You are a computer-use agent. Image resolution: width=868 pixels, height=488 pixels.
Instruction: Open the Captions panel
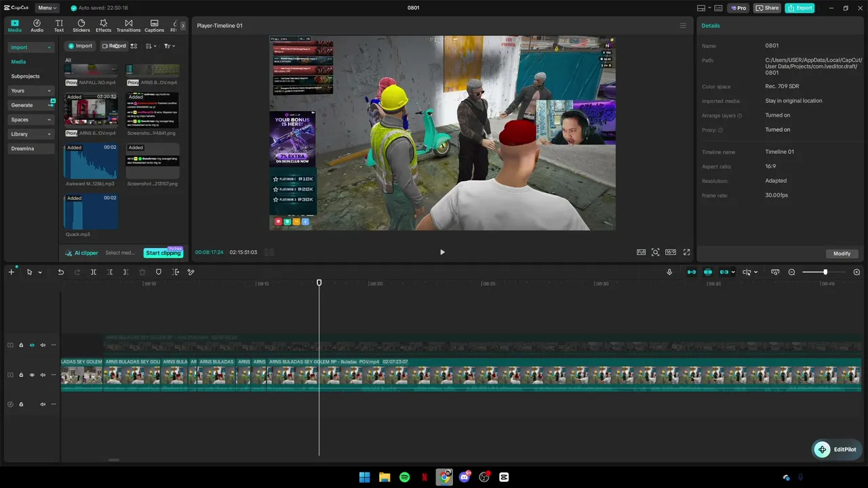click(x=154, y=26)
